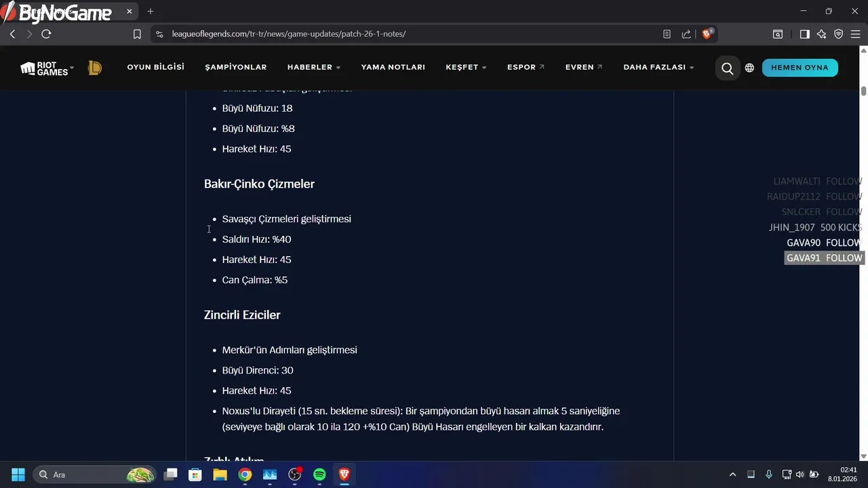
Task: Click microphone icon in system tray
Action: tap(769, 474)
